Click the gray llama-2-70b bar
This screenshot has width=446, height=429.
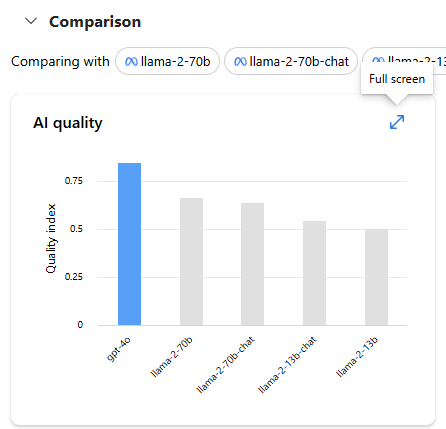pyautogui.click(x=191, y=261)
